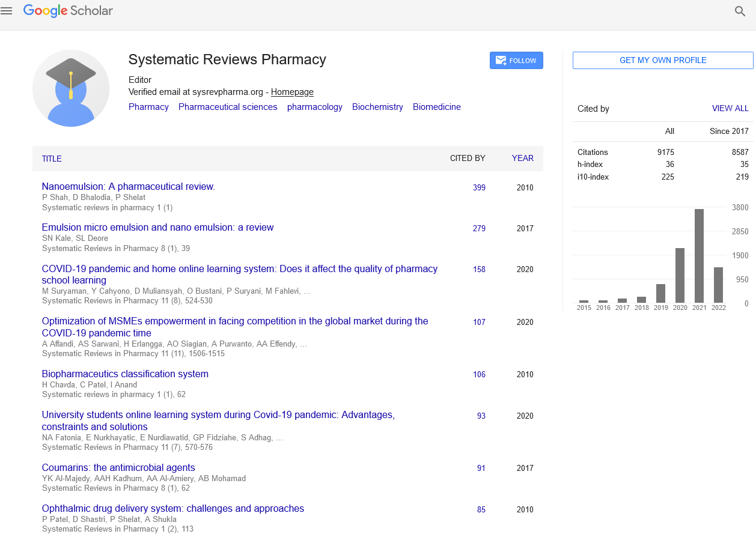Click View All in Cited by
The image size is (756, 537).
click(x=730, y=109)
